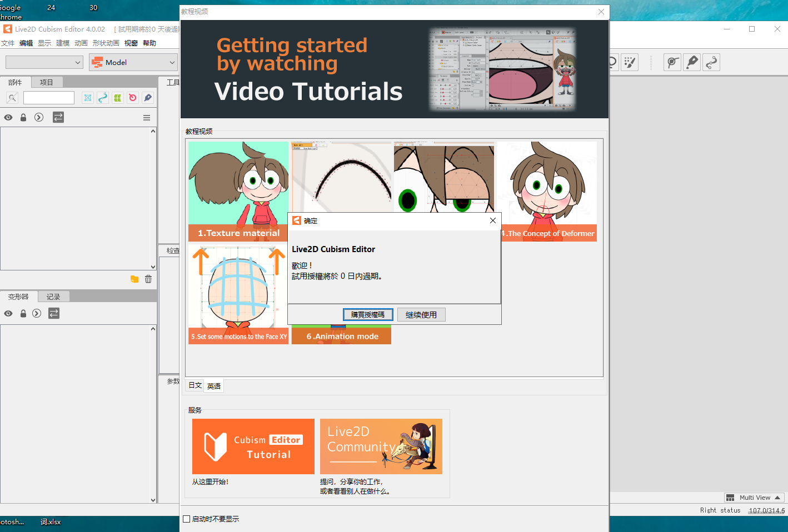Switch to the 项目 tab
788x532 pixels.
47,82
